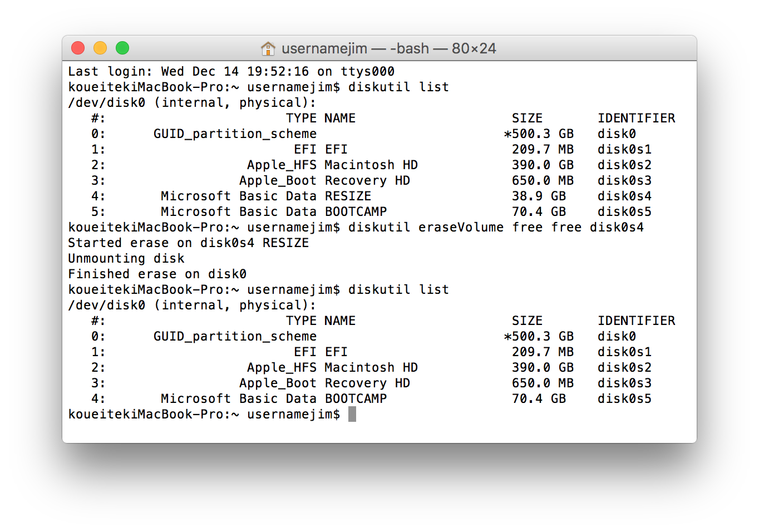Click the window title 'usernamejim — -bash — 80×24'
This screenshot has width=759, height=532.
388,49
